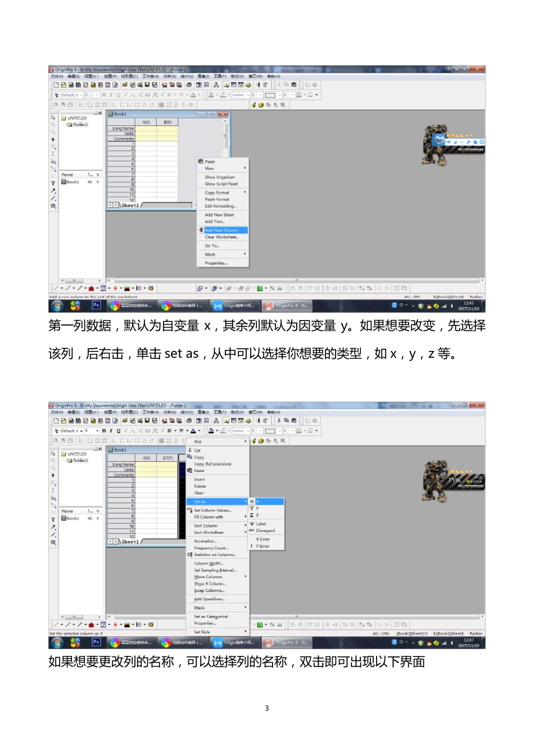
Task: Open Statistics on Columns... item
Action: pyautogui.click(x=217, y=555)
